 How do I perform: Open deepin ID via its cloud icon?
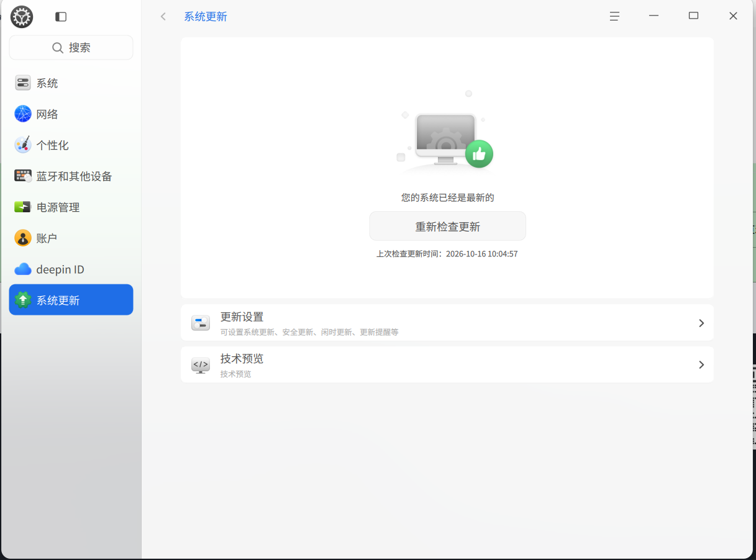click(x=23, y=269)
